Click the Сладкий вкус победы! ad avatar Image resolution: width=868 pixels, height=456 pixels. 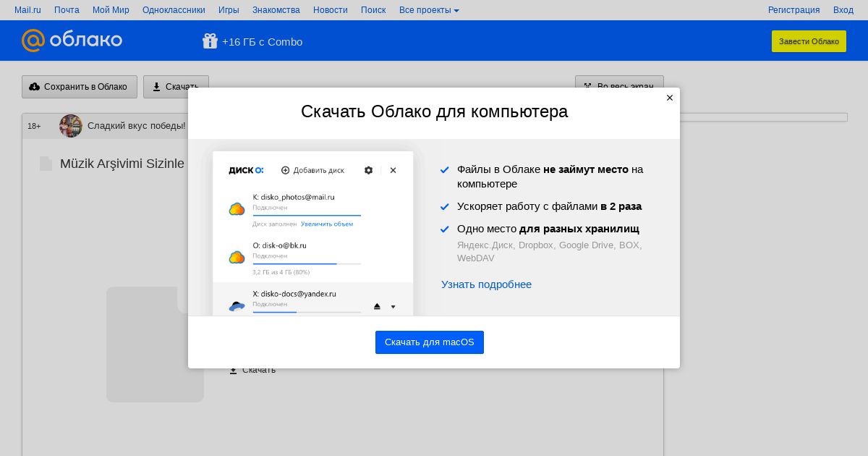71,126
